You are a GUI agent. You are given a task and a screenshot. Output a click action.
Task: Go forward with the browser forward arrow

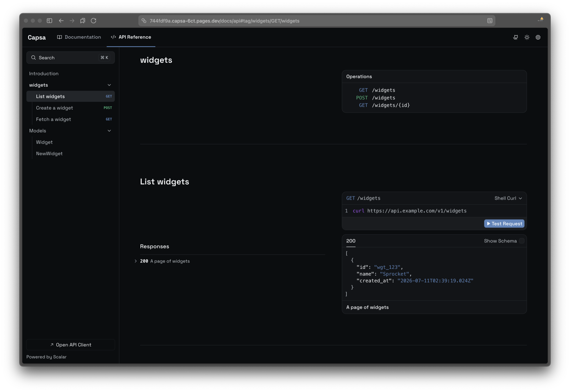point(72,21)
